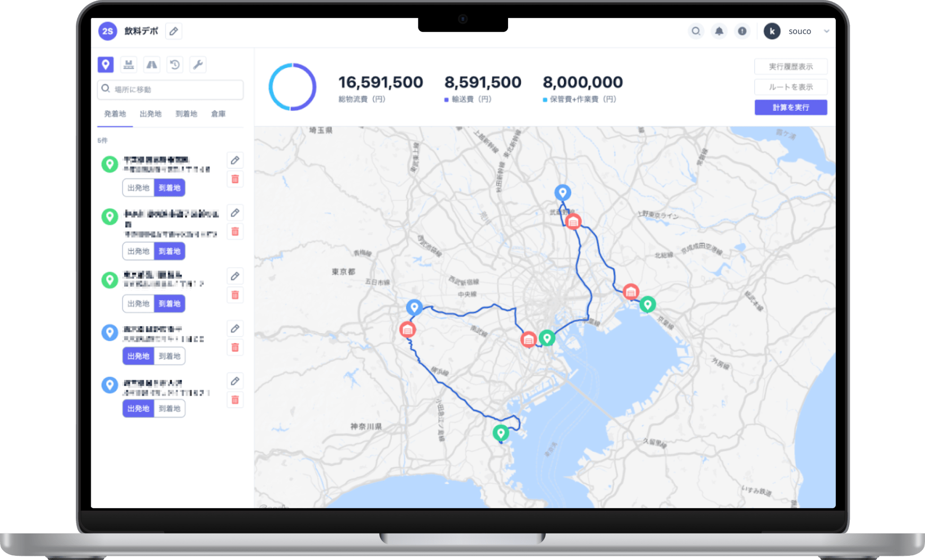Toggle third location's 到着地 option
The image size is (925, 560).
170,304
